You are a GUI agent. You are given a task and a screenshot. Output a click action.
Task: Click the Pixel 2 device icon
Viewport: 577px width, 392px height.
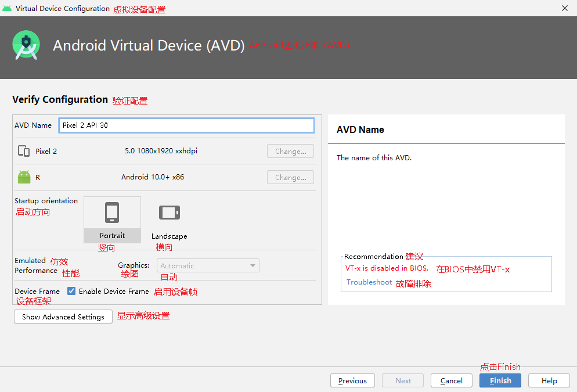[x=24, y=151]
